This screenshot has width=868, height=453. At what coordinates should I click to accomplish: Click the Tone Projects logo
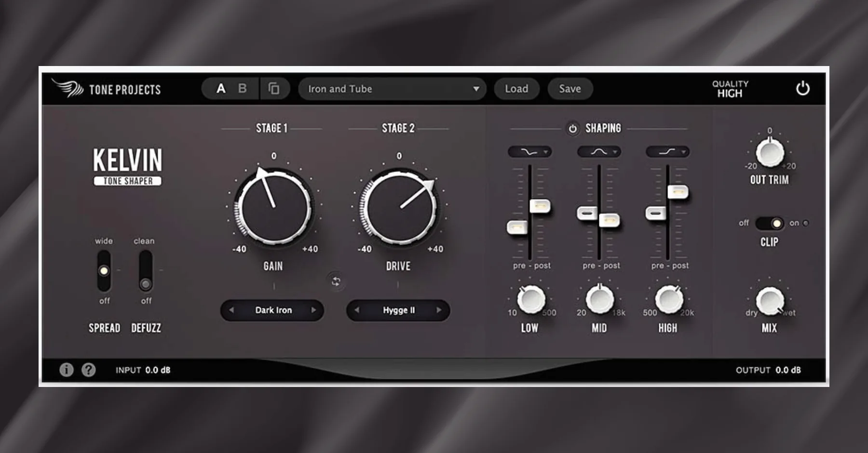(107, 89)
